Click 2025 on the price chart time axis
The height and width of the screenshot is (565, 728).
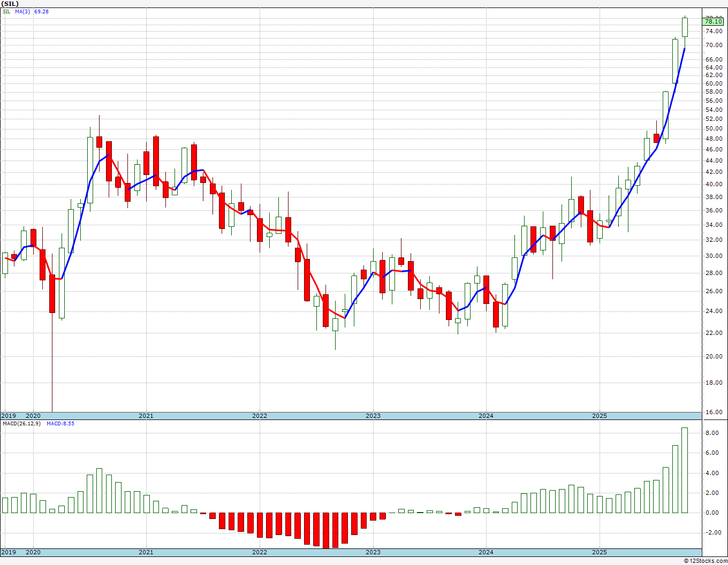click(x=600, y=416)
